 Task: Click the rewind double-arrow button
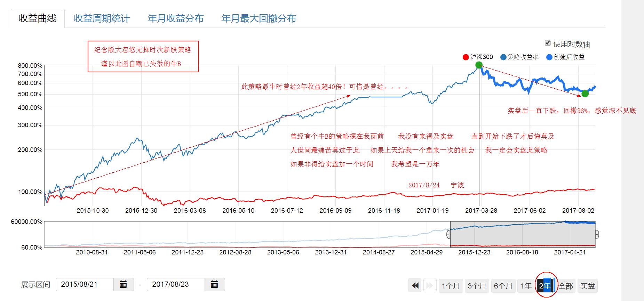click(x=415, y=286)
